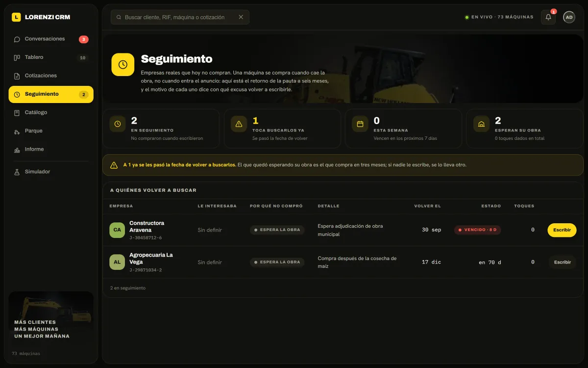Click the 2 en seguimiento table footer
This screenshot has height=368, width=588.
pyautogui.click(x=127, y=288)
